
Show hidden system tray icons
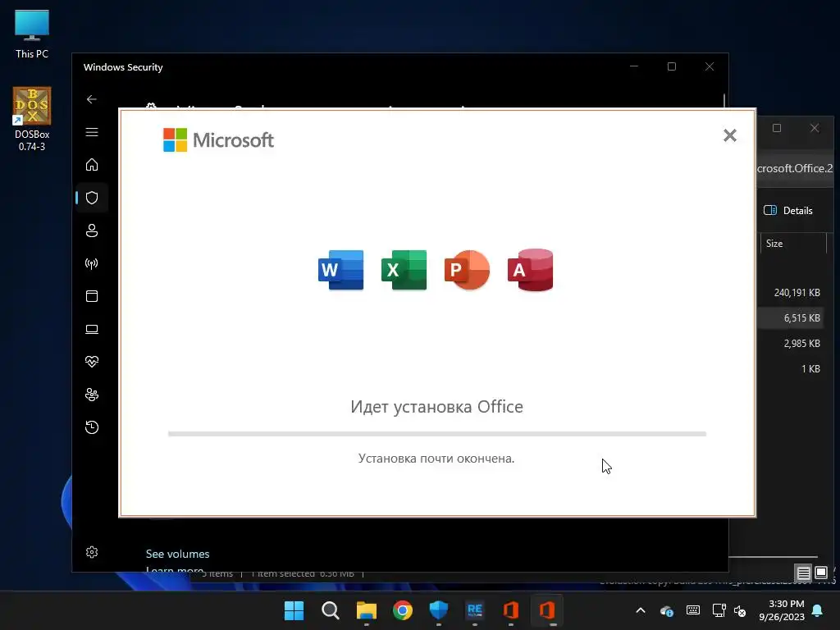(641, 610)
